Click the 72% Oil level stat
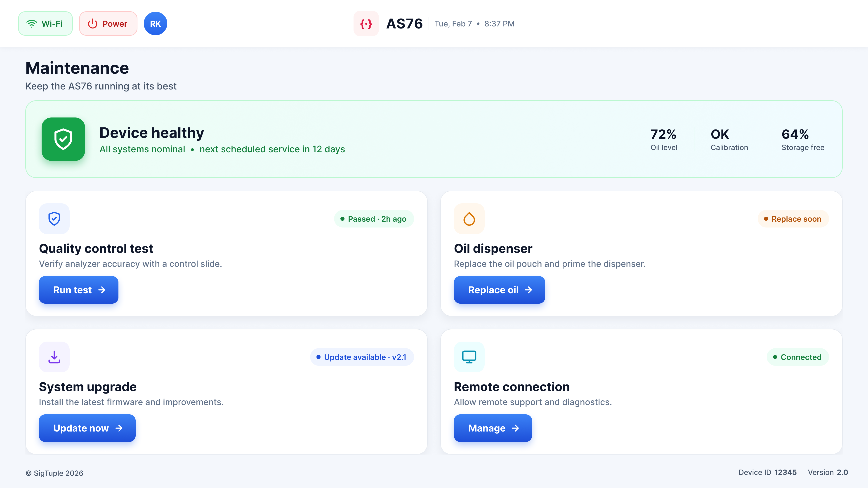Screen dimensions: 868x488 tap(664, 139)
